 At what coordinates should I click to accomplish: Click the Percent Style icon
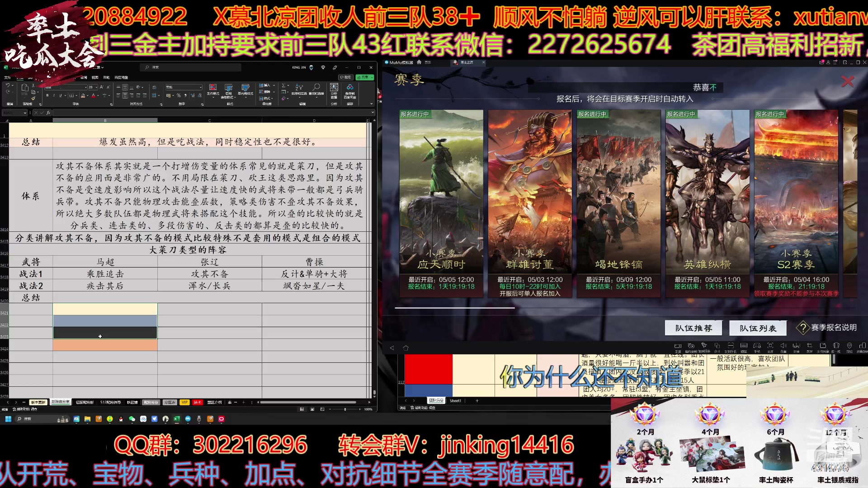[x=179, y=95]
